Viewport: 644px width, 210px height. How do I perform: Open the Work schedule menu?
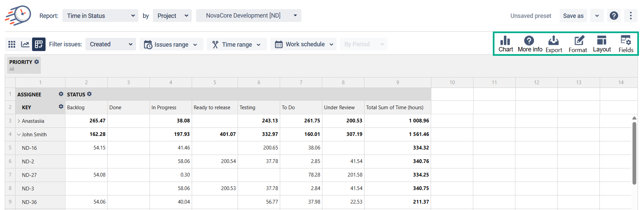click(303, 44)
